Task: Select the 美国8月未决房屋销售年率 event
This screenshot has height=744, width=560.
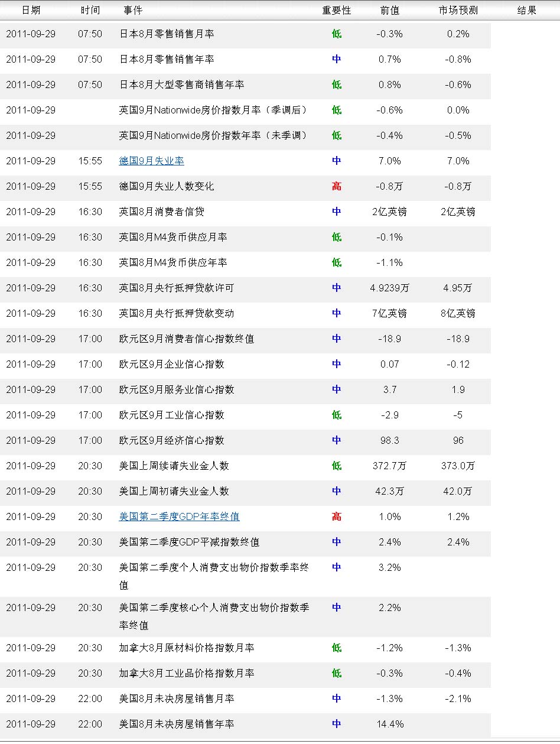Action: 177,724
